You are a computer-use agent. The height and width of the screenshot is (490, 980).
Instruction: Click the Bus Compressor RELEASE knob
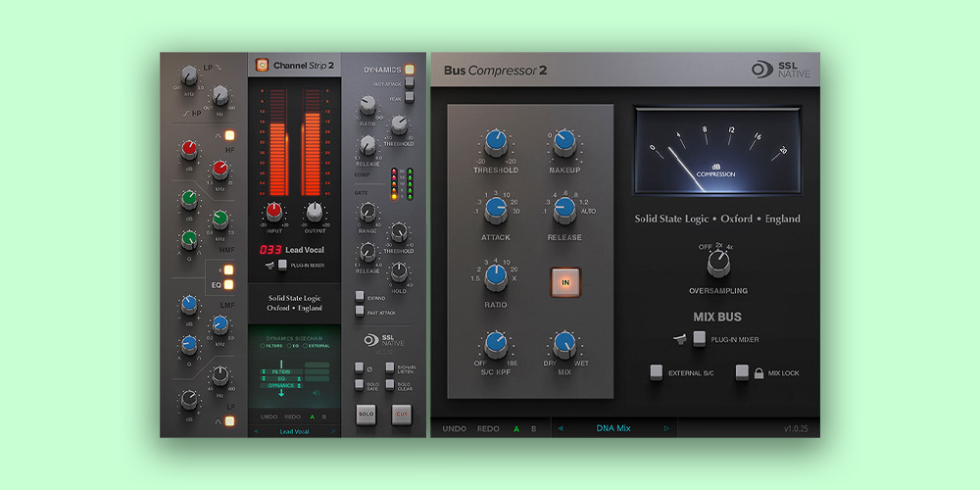tap(564, 212)
